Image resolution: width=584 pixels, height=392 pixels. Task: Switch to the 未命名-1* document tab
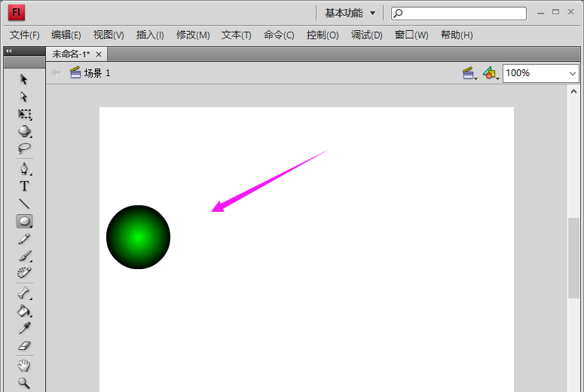click(x=71, y=54)
